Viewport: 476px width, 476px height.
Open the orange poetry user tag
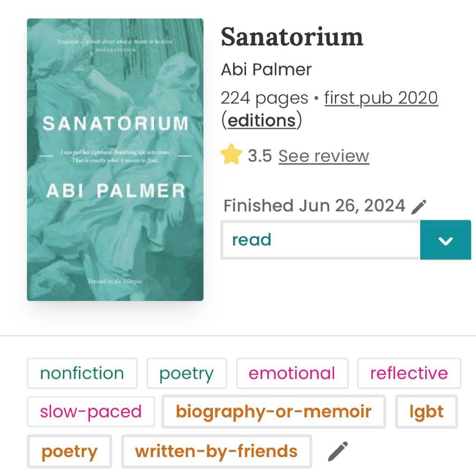[70, 451]
